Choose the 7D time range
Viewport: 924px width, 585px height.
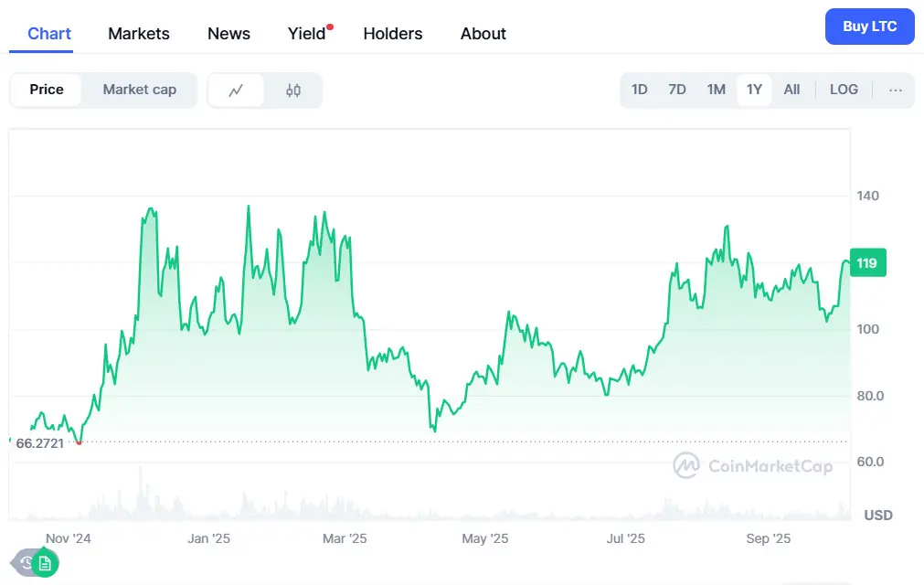point(677,90)
